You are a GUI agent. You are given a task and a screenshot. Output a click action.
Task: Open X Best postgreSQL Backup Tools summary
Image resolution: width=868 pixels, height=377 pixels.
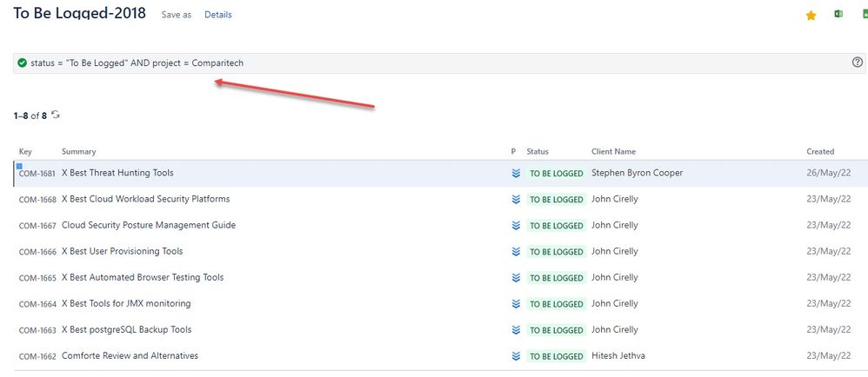126,329
